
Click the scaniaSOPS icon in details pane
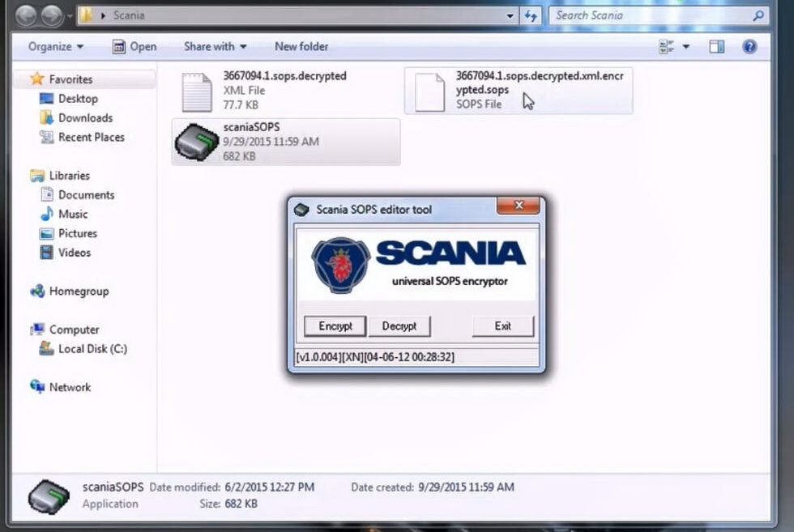(x=49, y=497)
